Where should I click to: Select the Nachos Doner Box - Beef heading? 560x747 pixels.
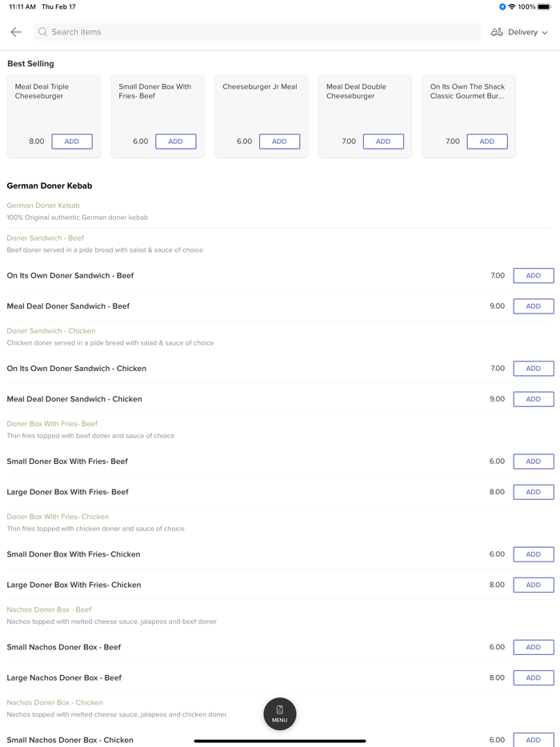coord(49,609)
